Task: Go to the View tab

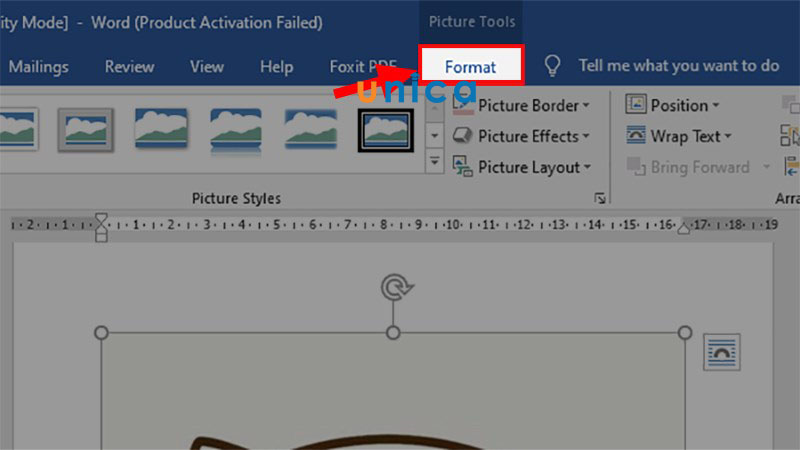Action: (x=207, y=66)
